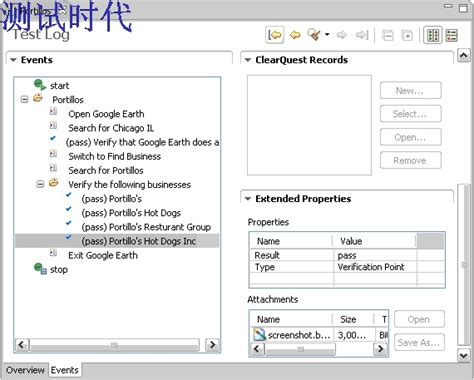Collapse the Extended Properties section
Screen dimensions: 474x380
point(248,199)
